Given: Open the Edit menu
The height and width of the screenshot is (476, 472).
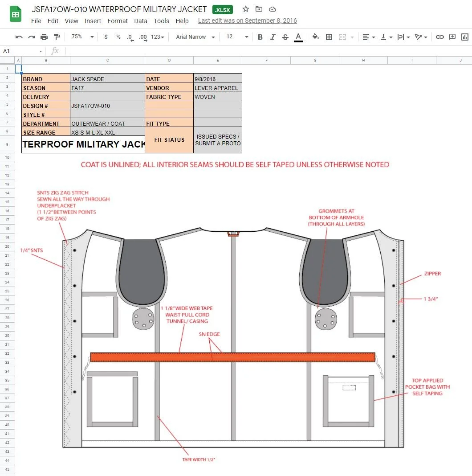Looking at the screenshot, I should (53, 21).
